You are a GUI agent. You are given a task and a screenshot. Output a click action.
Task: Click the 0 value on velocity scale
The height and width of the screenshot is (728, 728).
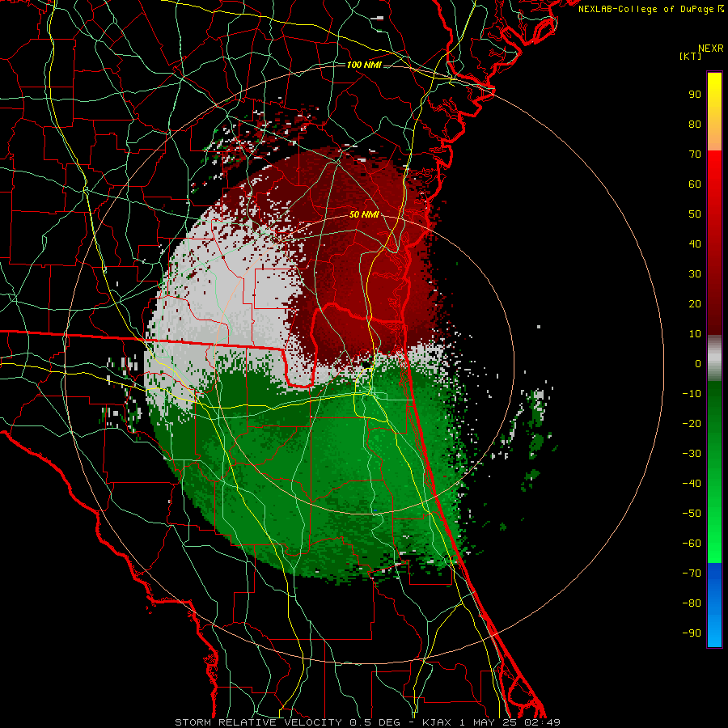click(698, 363)
